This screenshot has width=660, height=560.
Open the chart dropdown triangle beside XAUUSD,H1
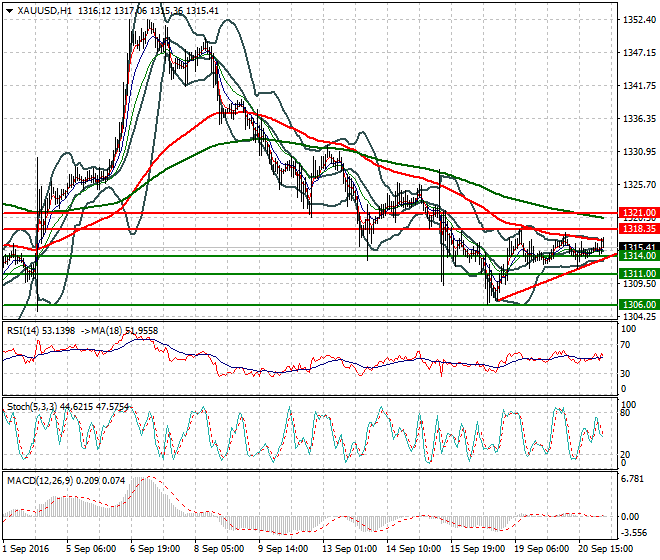[x=10, y=11]
